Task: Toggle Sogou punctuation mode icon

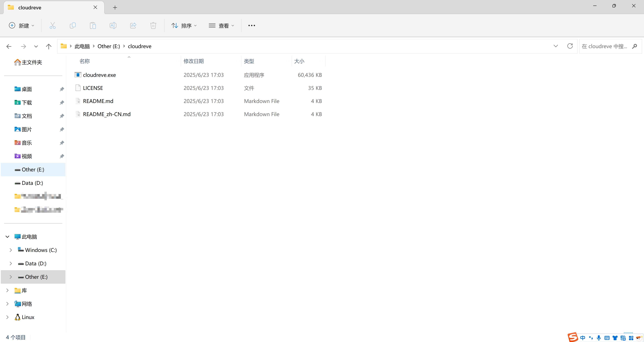Action: coord(591,338)
